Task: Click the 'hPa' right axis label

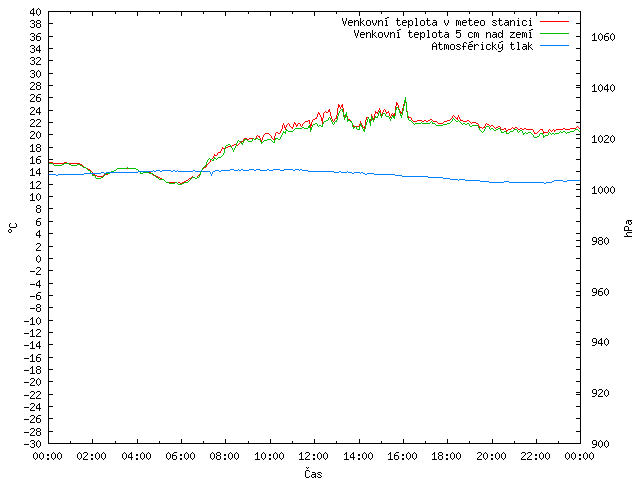Action: (x=629, y=228)
